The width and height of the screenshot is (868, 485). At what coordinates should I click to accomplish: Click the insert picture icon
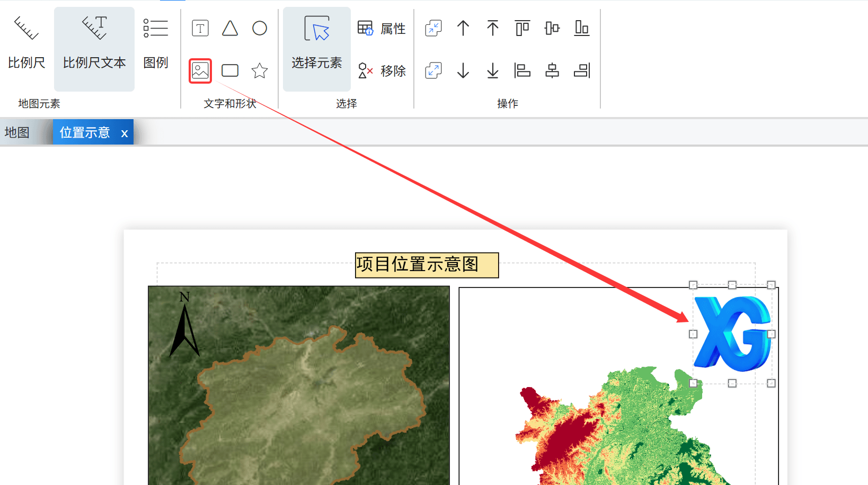pos(200,70)
